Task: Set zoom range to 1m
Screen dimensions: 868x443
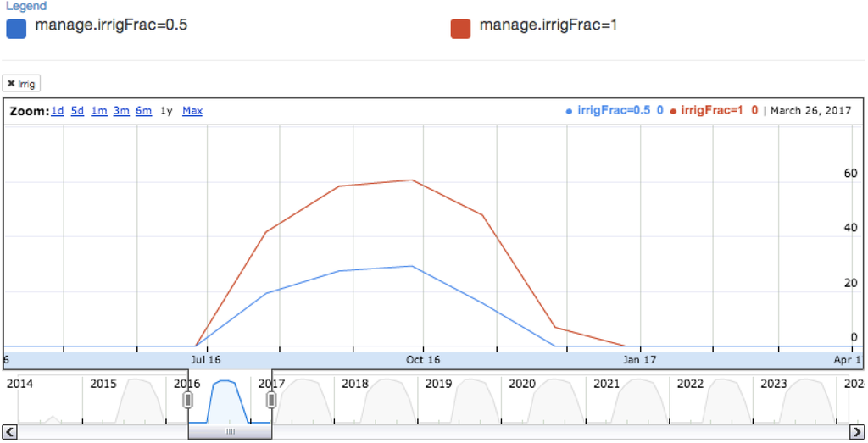Action: (99, 111)
